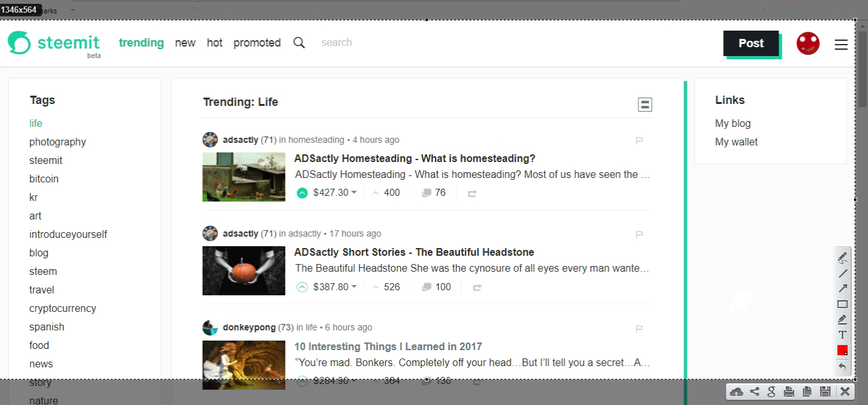Select the cryptocurrency tag
The image size is (868, 405).
[63, 308]
